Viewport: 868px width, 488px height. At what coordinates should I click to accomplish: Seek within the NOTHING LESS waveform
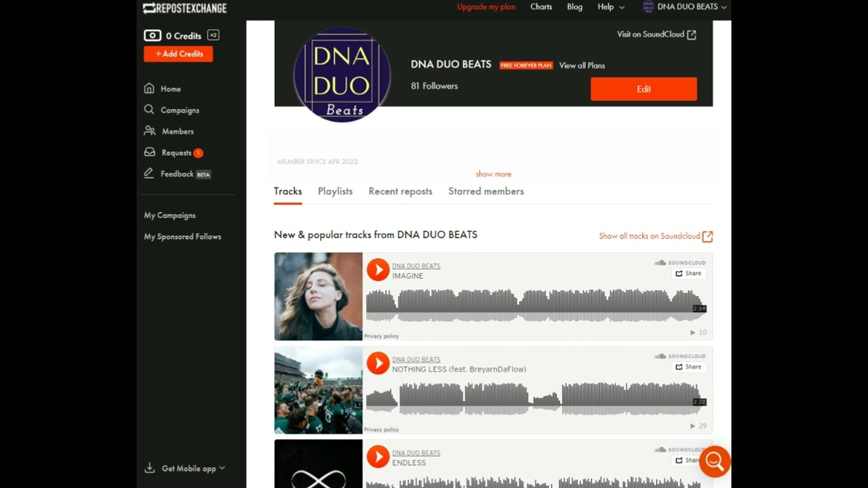(536, 399)
